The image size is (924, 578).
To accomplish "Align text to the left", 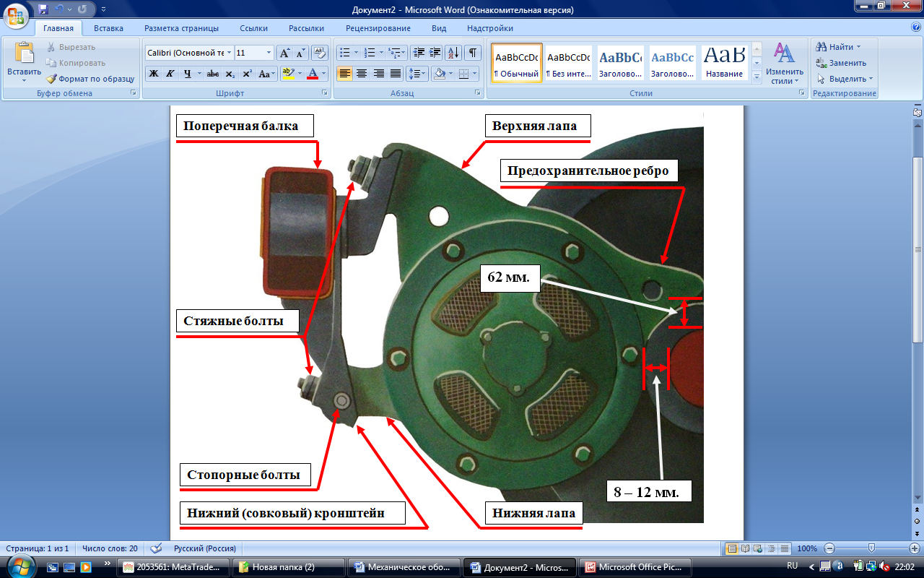I will point(345,74).
